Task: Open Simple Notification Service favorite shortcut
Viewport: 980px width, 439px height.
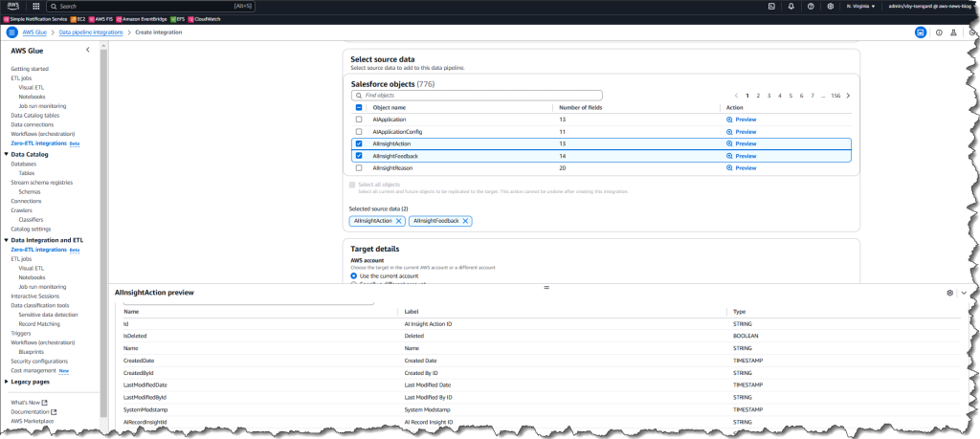Action: pos(35,19)
